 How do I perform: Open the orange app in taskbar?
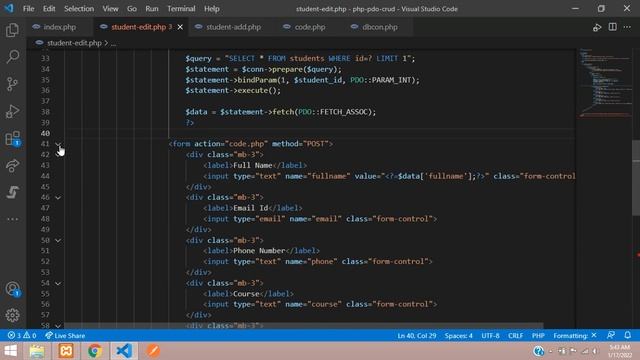[153, 351]
